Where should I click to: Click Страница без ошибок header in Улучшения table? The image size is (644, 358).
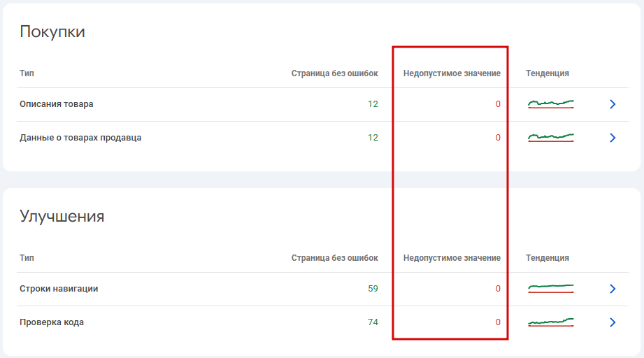(x=335, y=258)
